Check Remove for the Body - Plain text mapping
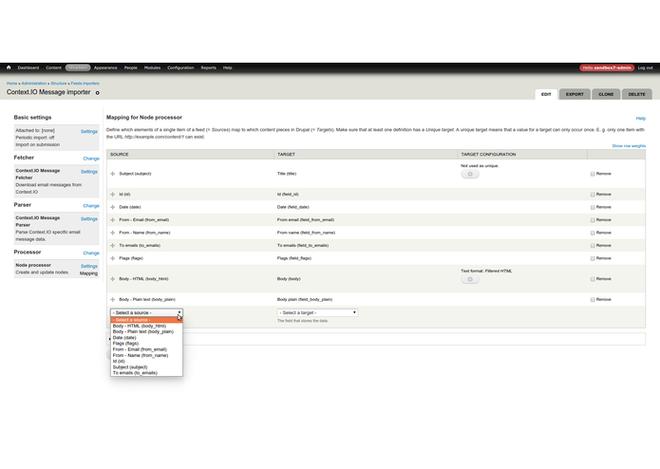 [593, 299]
